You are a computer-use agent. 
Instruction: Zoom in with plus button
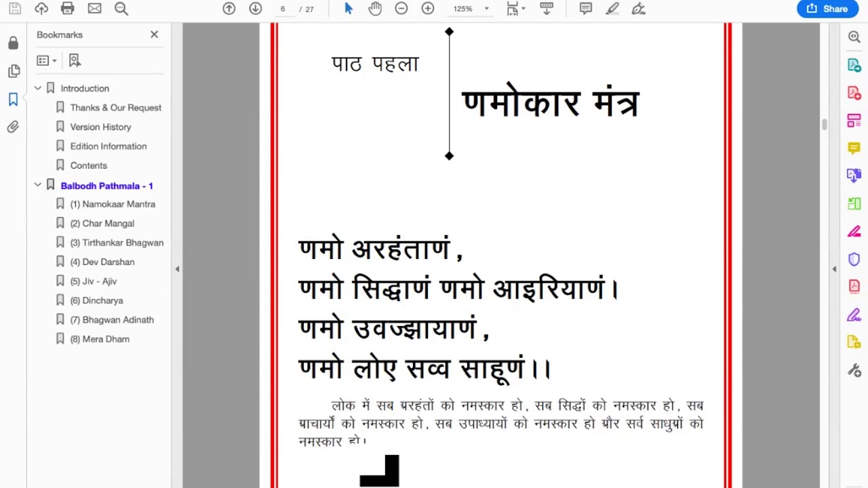428,9
